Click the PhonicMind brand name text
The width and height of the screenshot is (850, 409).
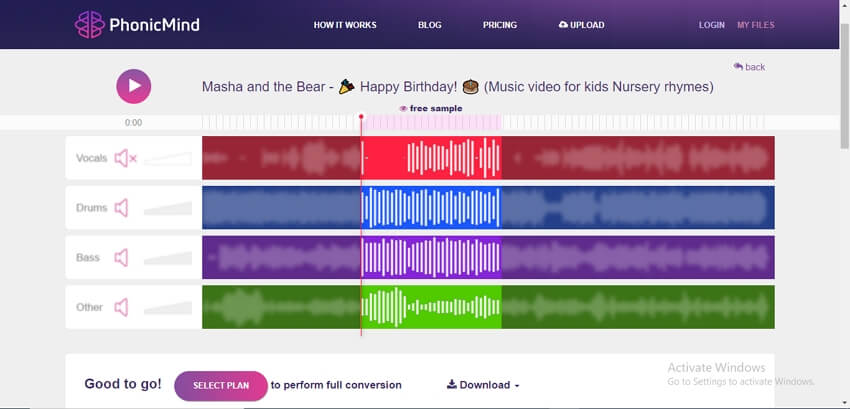pos(154,25)
